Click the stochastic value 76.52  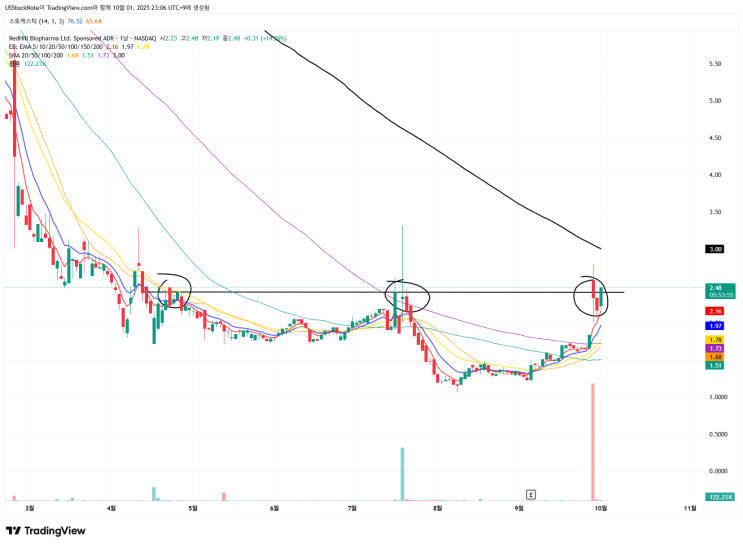(75, 21)
